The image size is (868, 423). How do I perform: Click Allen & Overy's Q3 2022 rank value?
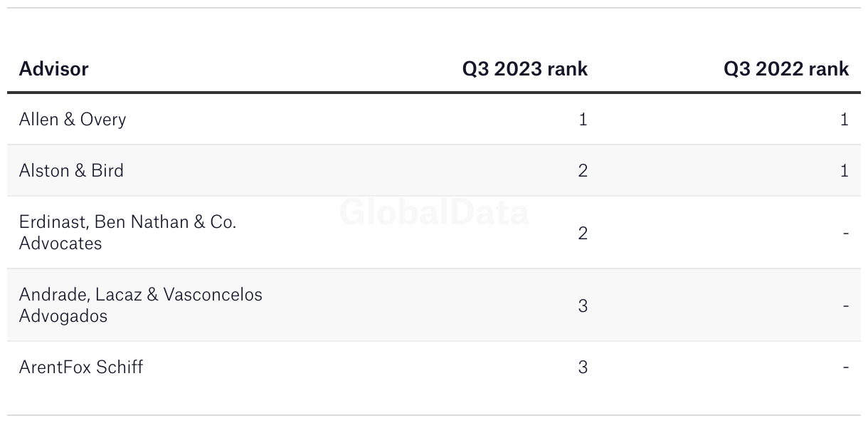pos(845,119)
